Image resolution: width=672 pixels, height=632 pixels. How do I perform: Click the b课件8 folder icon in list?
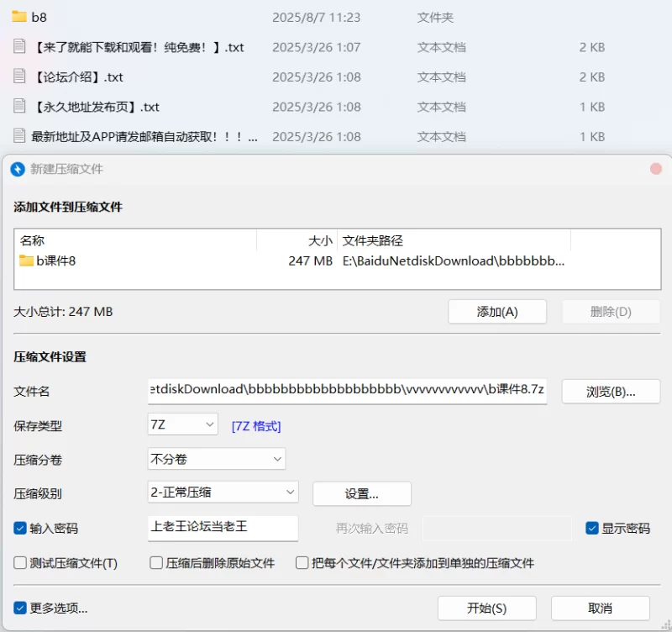(26, 261)
